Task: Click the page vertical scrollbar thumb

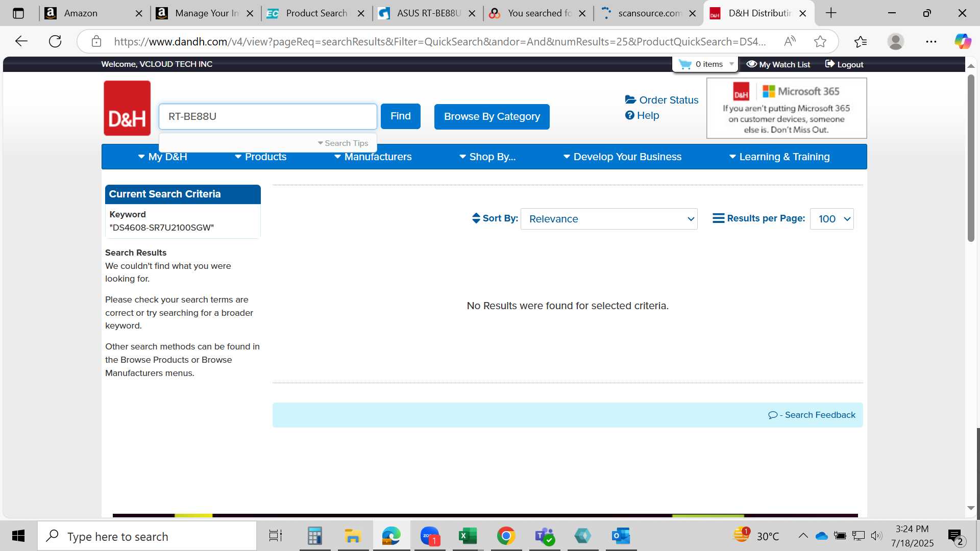Action: [971, 158]
